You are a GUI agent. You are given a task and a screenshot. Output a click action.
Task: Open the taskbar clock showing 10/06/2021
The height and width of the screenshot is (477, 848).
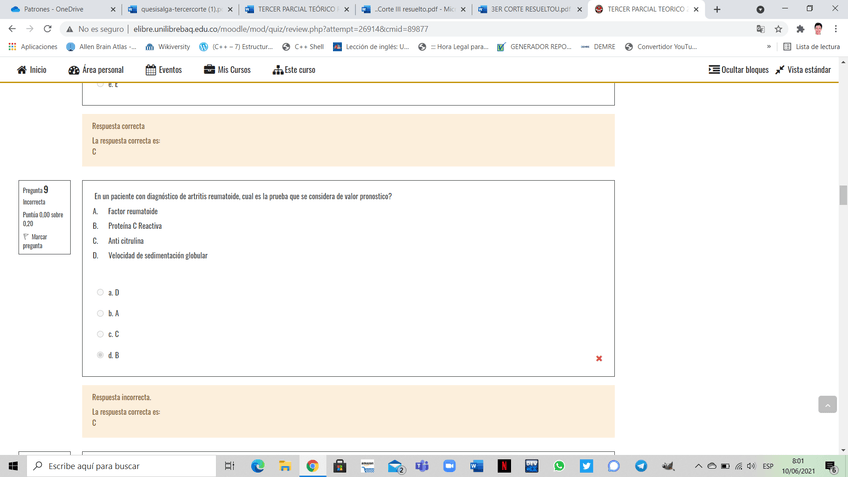[798, 466]
